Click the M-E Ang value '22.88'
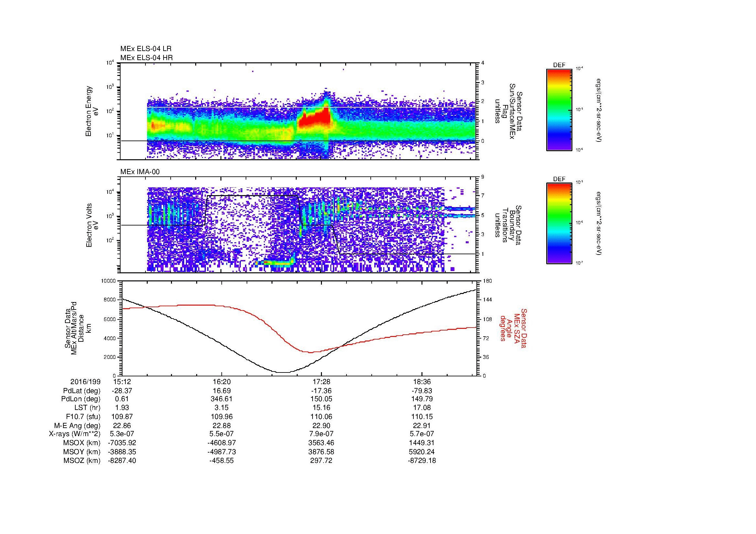The image size is (756, 534). click(222, 425)
